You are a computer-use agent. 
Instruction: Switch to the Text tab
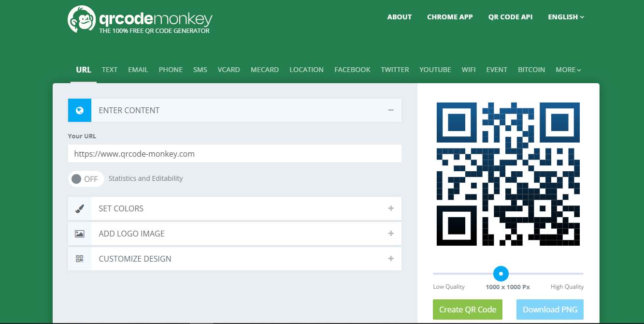coord(110,70)
